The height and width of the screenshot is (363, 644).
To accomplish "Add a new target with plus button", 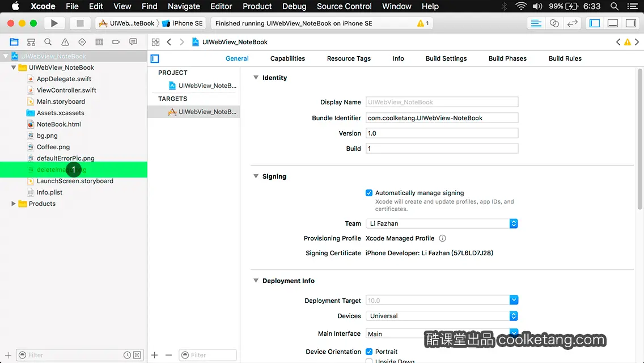I will click(x=154, y=355).
